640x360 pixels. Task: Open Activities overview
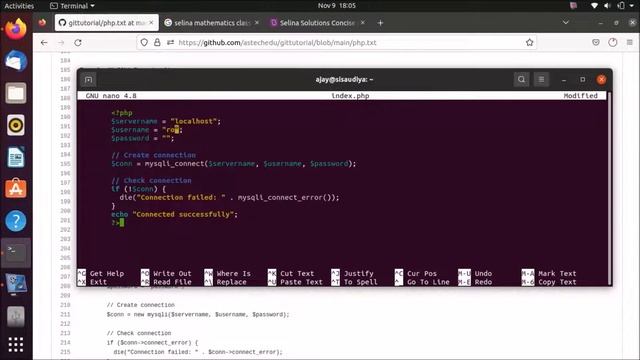[19, 6]
